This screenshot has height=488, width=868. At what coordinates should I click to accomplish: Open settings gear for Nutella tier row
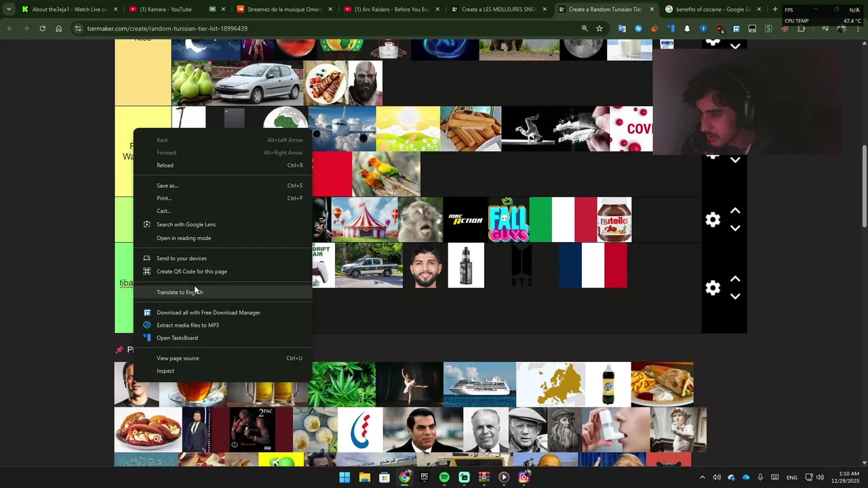713,220
